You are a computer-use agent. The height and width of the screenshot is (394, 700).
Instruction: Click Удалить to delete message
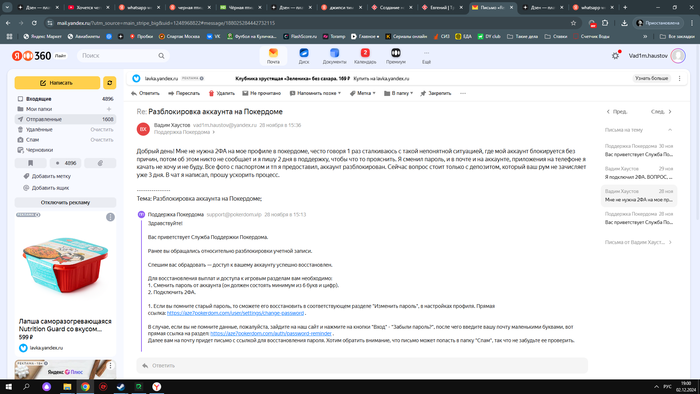tap(221, 93)
